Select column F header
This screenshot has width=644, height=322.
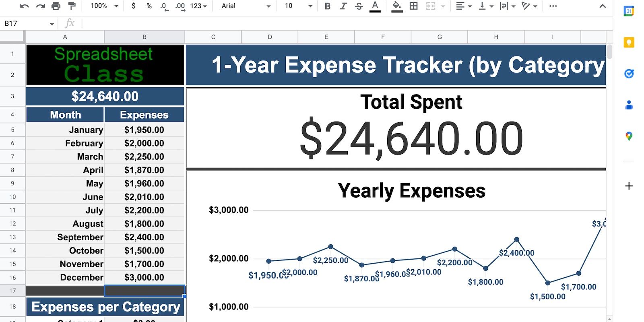(383, 37)
